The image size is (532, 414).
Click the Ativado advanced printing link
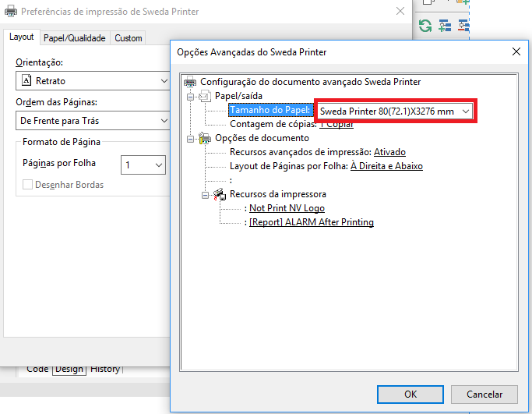coord(389,152)
